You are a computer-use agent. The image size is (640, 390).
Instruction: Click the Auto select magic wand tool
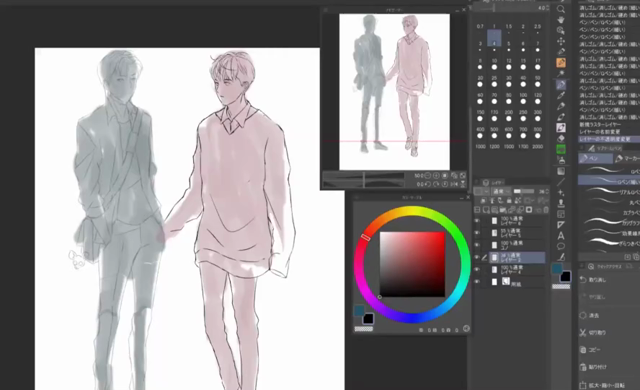click(x=561, y=73)
